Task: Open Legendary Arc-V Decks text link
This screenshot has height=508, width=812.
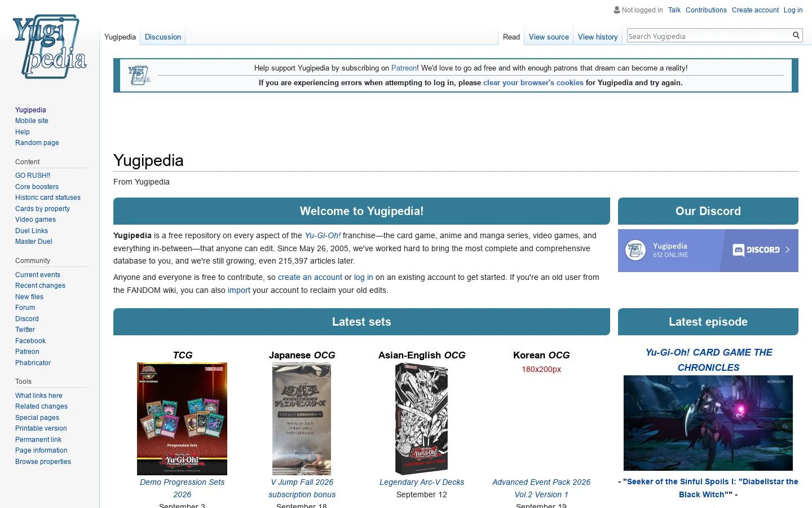Action: (x=422, y=482)
